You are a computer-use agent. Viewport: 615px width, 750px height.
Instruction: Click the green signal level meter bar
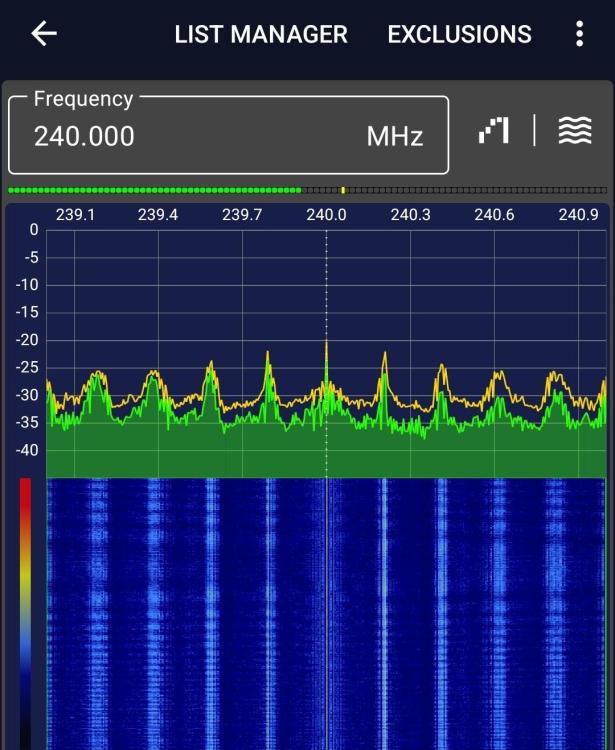click(x=155, y=190)
